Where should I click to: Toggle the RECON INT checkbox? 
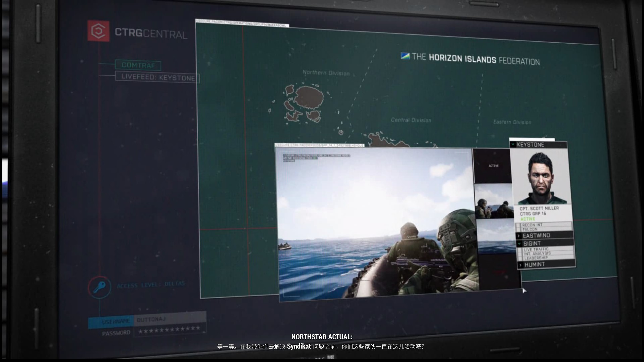(x=519, y=225)
